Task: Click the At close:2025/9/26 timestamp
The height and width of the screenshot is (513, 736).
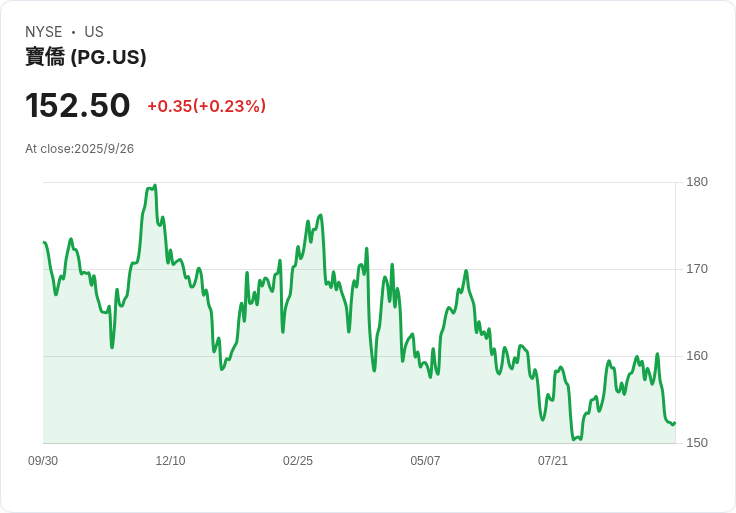Action: pyautogui.click(x=79, y=149)
